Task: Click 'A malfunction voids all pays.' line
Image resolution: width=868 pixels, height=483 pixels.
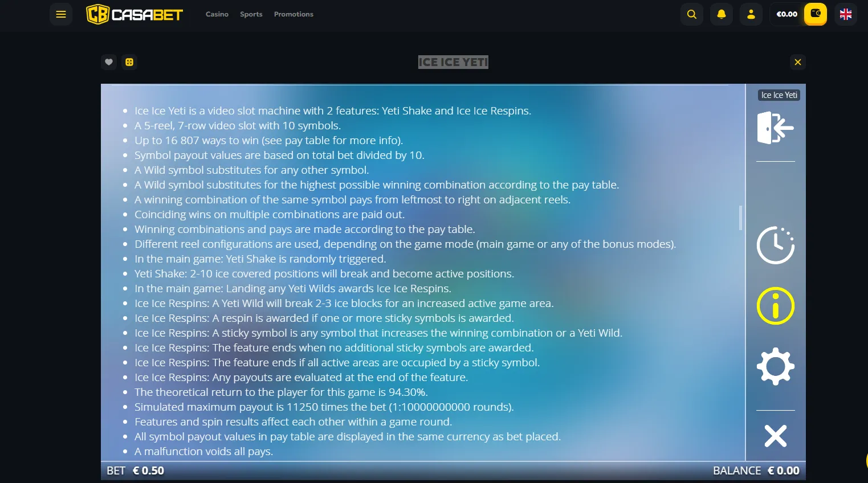Action: click(x=203, y=451)
